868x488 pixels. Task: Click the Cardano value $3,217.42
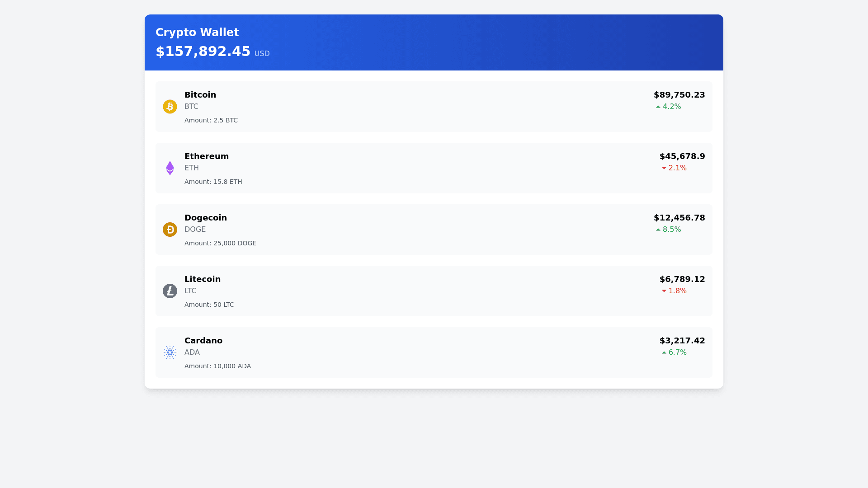click(x=682, y=341)
